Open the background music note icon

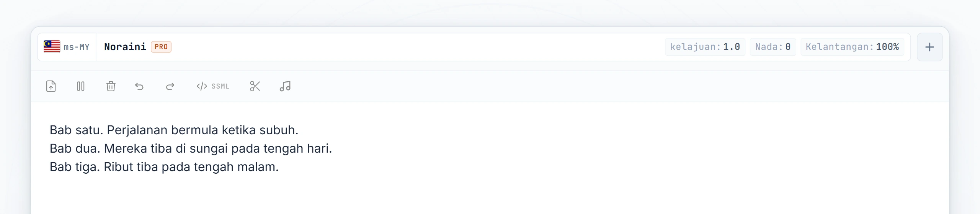point(285,86)
